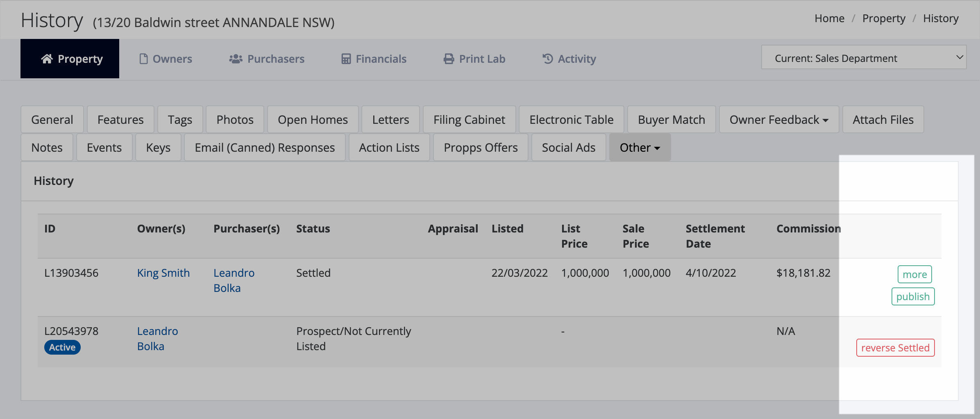Select the Electronic Table sub-tab
This screenshot has width=980, height=419.
pyautogui.click(x=571, y=119)
